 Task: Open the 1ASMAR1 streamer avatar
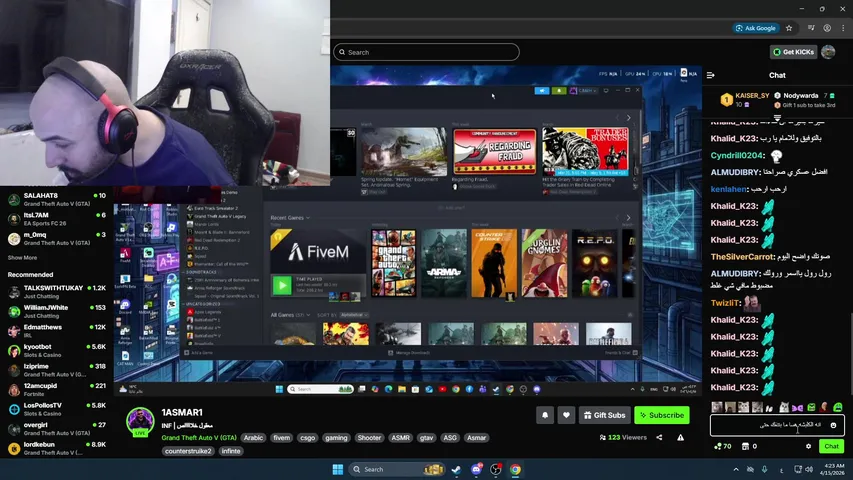(140, 421)
